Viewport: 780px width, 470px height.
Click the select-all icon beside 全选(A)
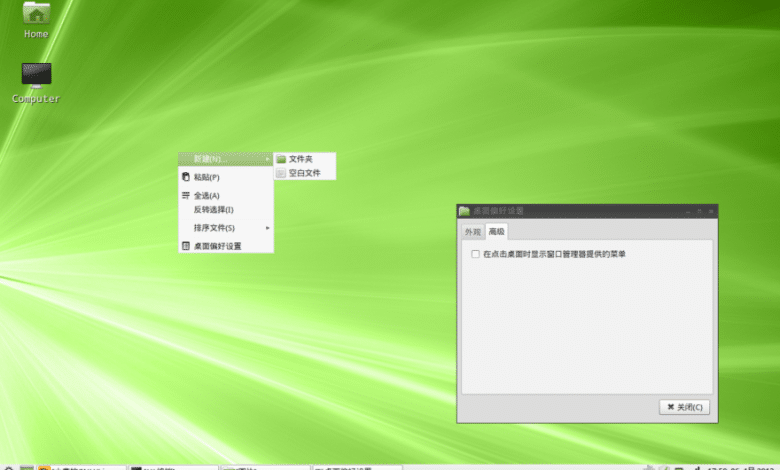[186, 195]
